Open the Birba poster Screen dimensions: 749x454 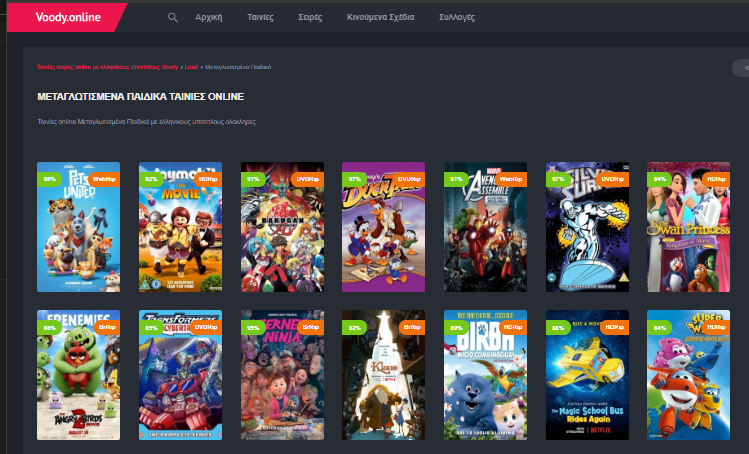(x=485, y=375)
